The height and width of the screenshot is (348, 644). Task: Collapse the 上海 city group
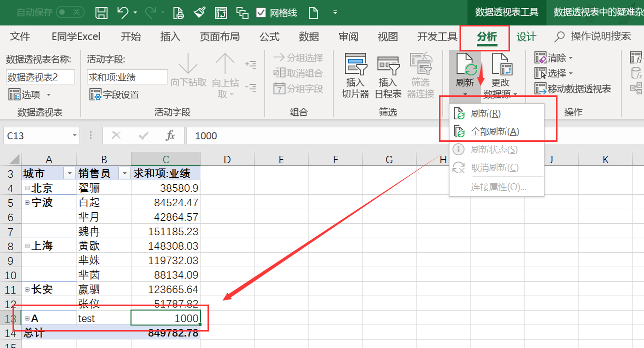point(27,246)
